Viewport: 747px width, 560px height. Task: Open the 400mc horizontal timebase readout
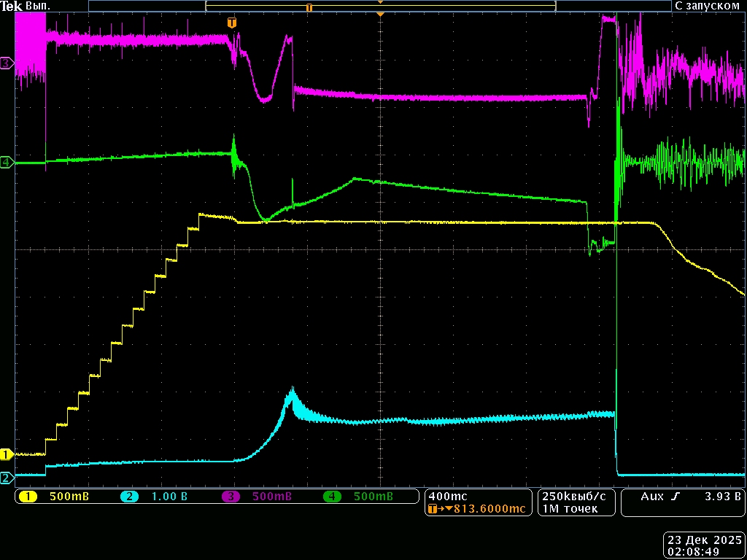[x=448, y=496]
